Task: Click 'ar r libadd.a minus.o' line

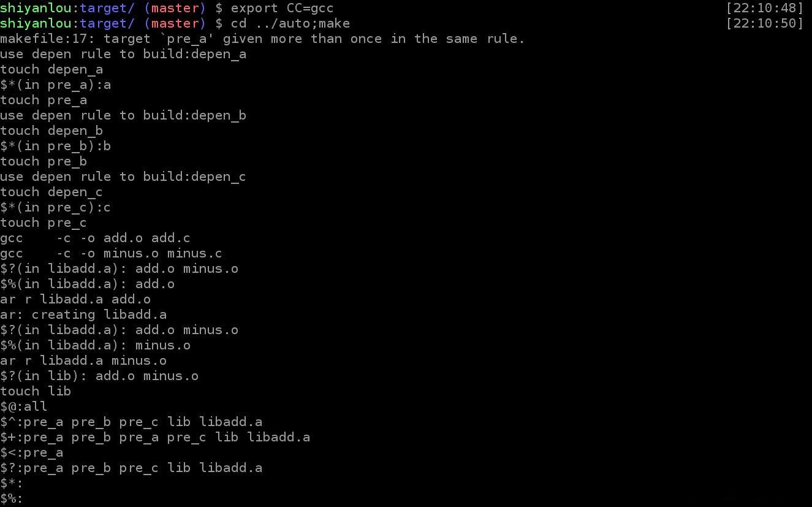Action: 83,360
